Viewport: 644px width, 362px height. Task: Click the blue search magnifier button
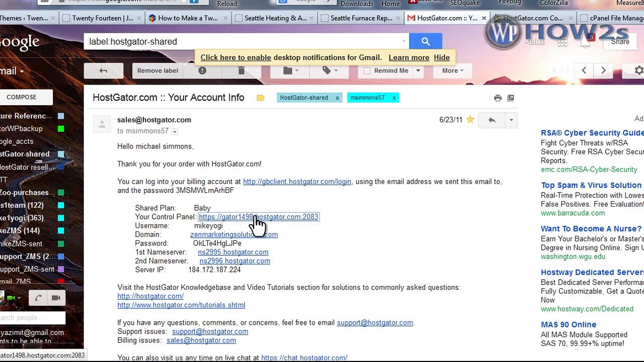click(426, 41)
